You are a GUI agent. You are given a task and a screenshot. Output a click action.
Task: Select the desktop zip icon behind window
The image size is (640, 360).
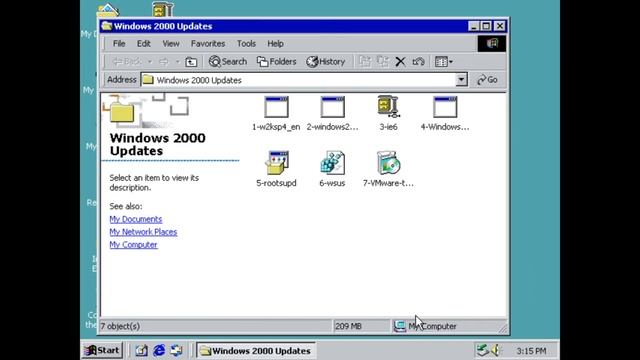coord(162,10)
